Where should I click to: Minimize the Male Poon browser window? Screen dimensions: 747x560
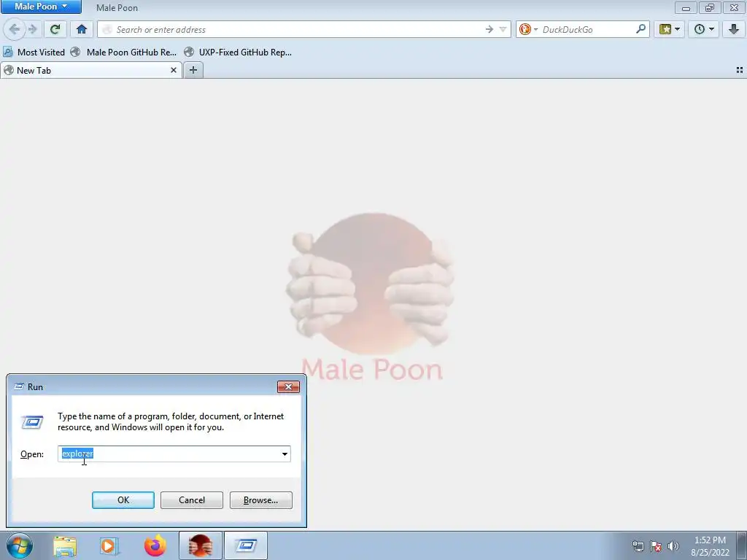(686, 7)
